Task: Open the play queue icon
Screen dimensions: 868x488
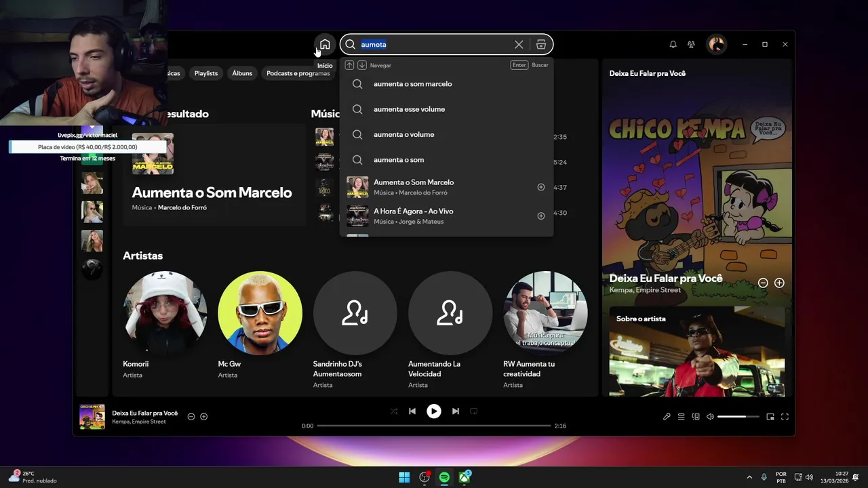Action: 682,417
